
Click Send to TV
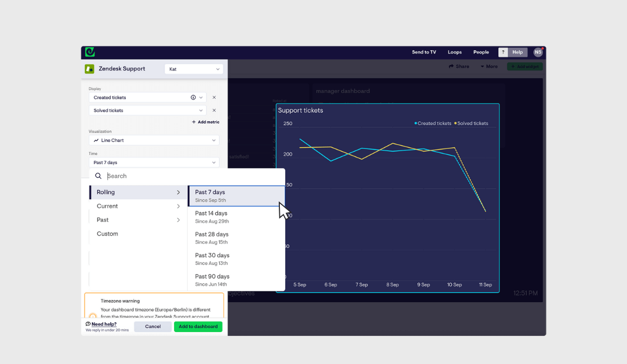click(424, 53)
